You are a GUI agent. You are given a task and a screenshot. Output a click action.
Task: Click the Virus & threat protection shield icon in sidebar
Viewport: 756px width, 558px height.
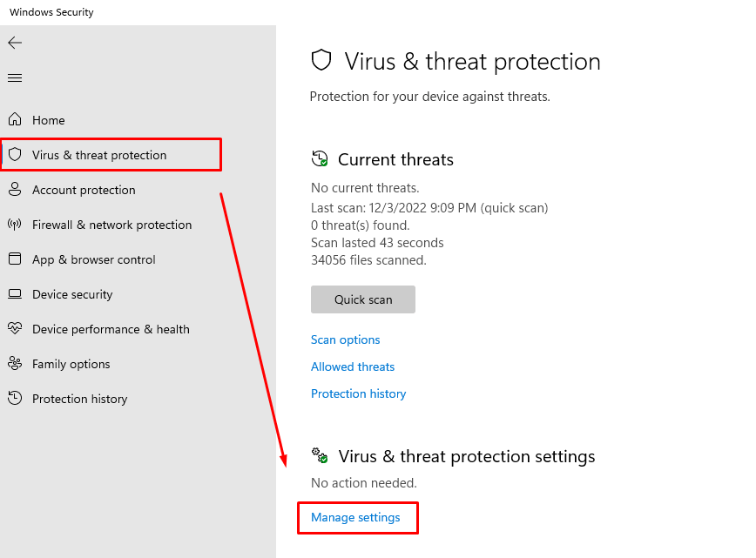[15, 154]
